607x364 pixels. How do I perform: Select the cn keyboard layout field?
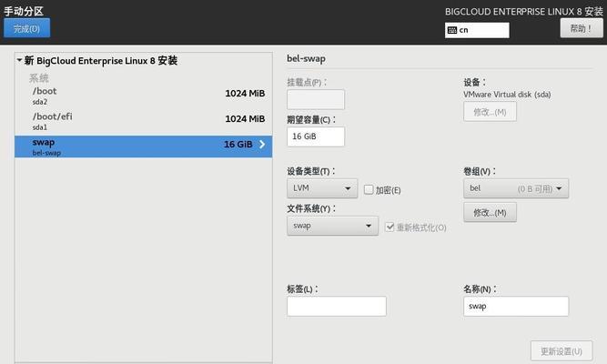(x=477, y=30)
